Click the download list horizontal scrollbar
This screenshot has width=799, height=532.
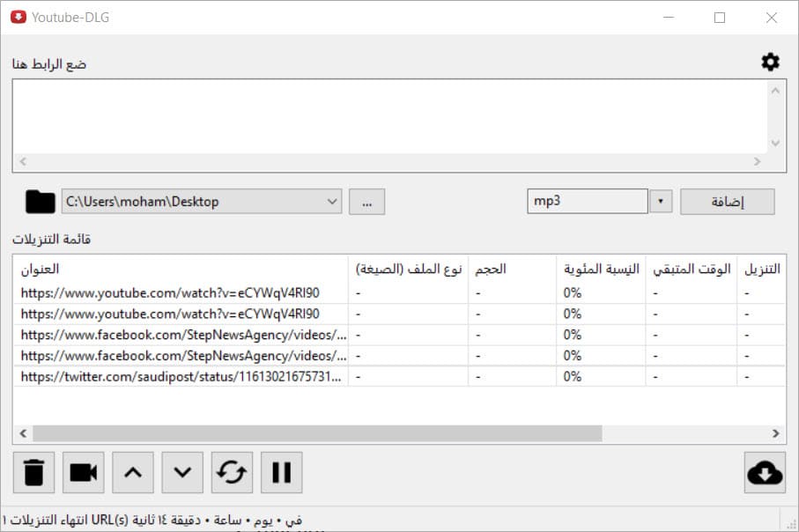[x=317, y=433]
